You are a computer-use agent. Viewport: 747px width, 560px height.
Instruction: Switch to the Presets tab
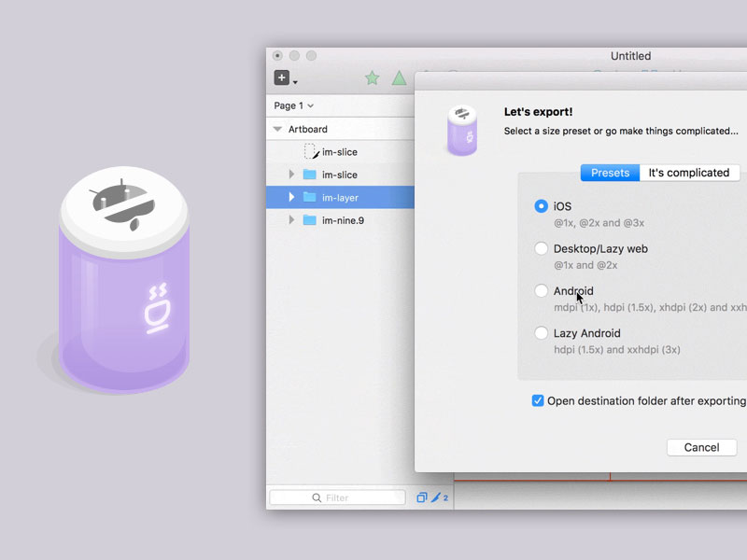611,173
